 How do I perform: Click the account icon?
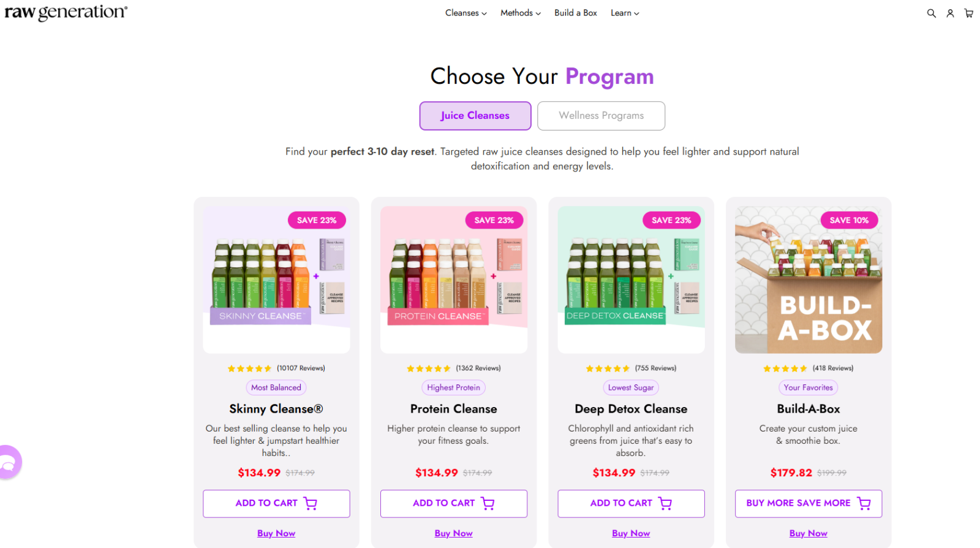point(950,13)
